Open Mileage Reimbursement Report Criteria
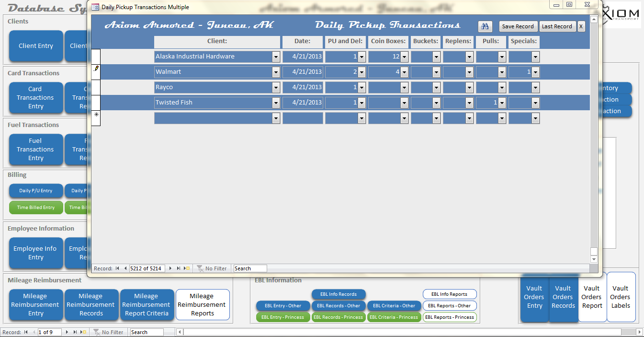This screenshot has height=337, width=644. 147,305
